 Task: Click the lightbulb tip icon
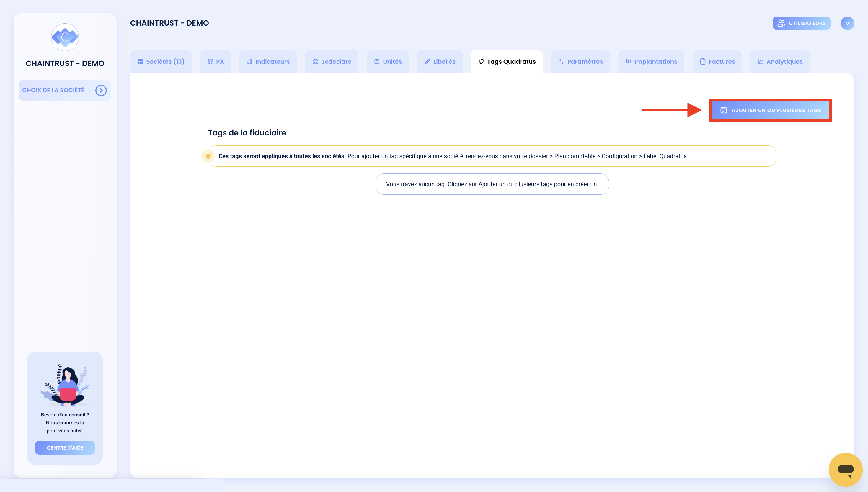click(208, 156)
